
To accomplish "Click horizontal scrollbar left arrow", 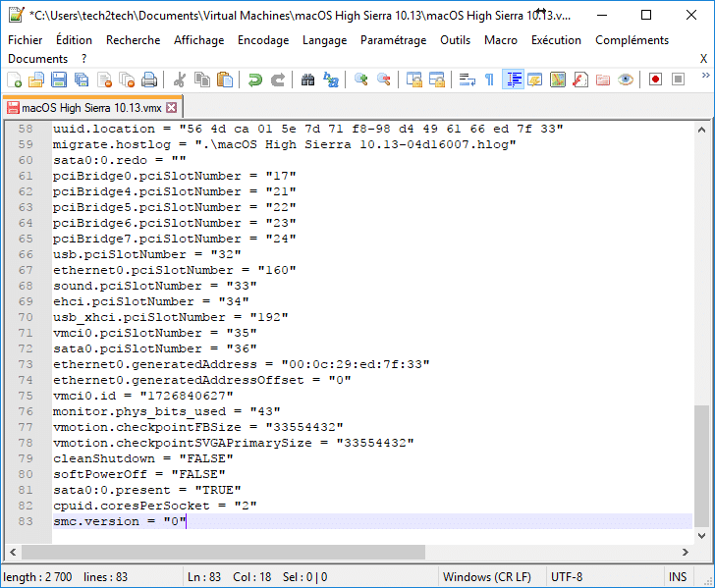I will 13,552.
